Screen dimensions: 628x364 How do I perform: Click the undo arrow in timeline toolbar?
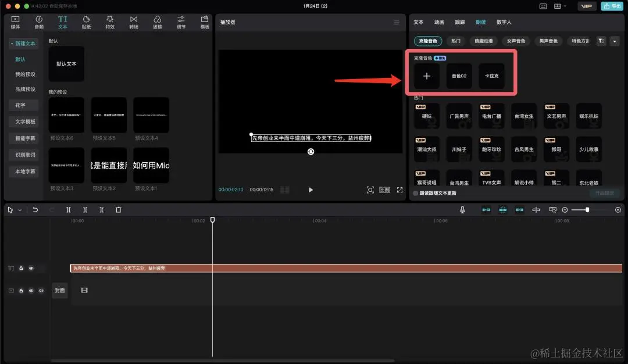(x=35, y=210)
